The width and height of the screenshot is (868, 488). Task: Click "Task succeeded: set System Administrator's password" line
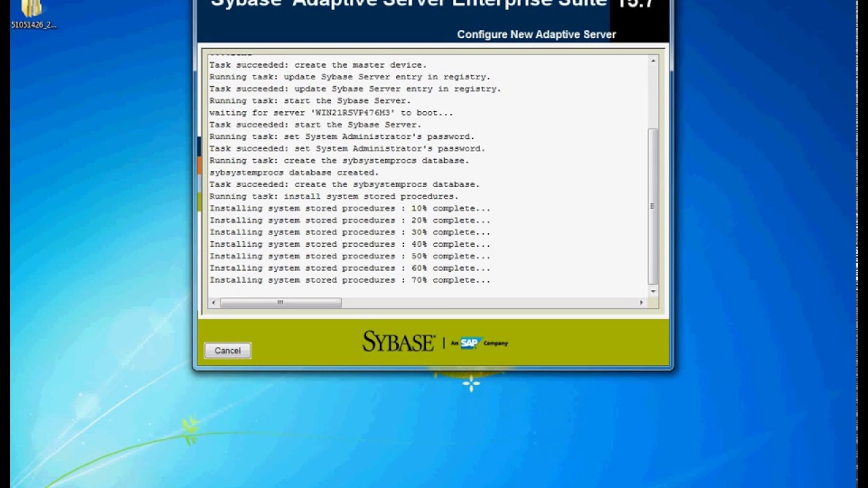pyautogui.click(x=347, y=148)
